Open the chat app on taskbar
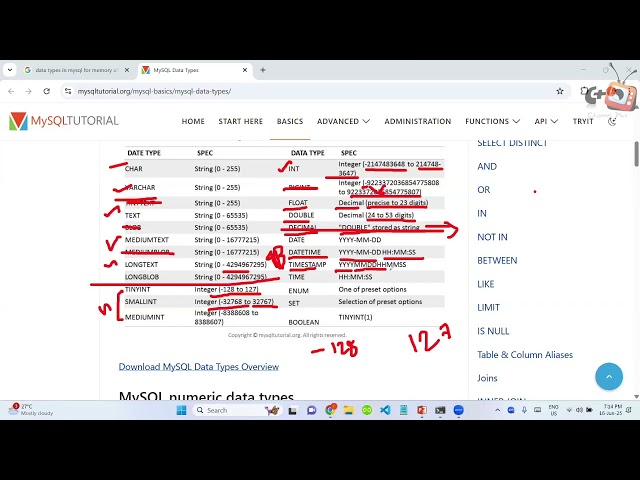This screenshot has height=480, width=640. tap(311, 410)
